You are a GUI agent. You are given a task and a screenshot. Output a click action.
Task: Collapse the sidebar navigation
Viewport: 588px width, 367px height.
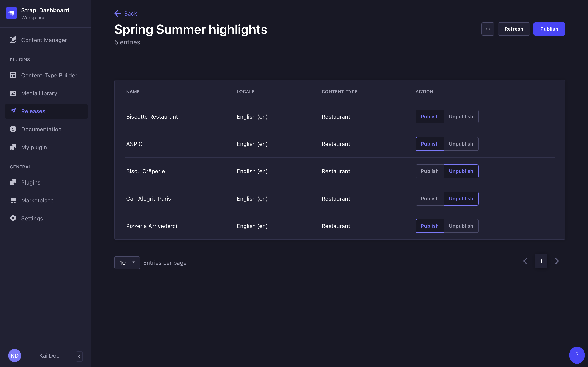(x=79, y=356)
